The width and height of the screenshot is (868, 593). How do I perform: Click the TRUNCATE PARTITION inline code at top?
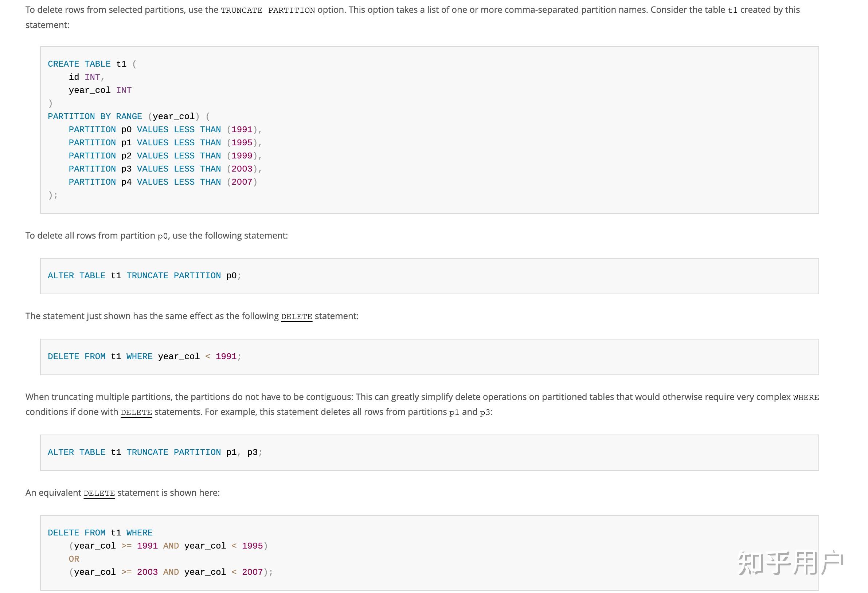pyautogui.click(x=268, y=10)
